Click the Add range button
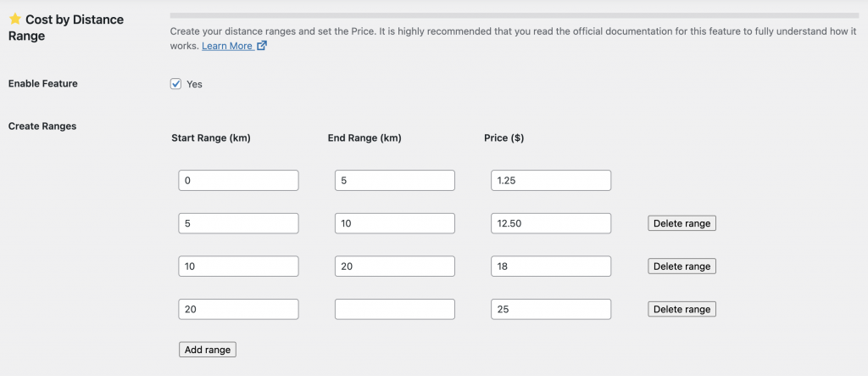 click(208, 350)
